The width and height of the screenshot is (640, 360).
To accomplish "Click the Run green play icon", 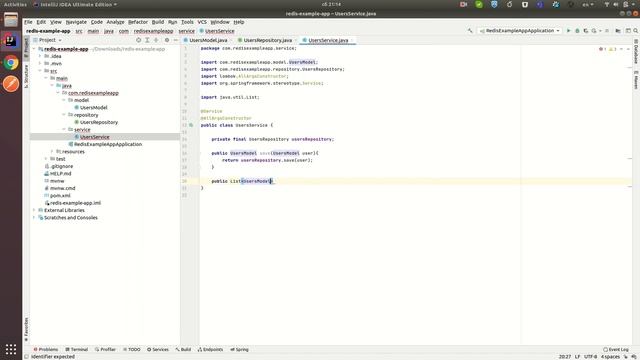I will click(x=568, y=31).
